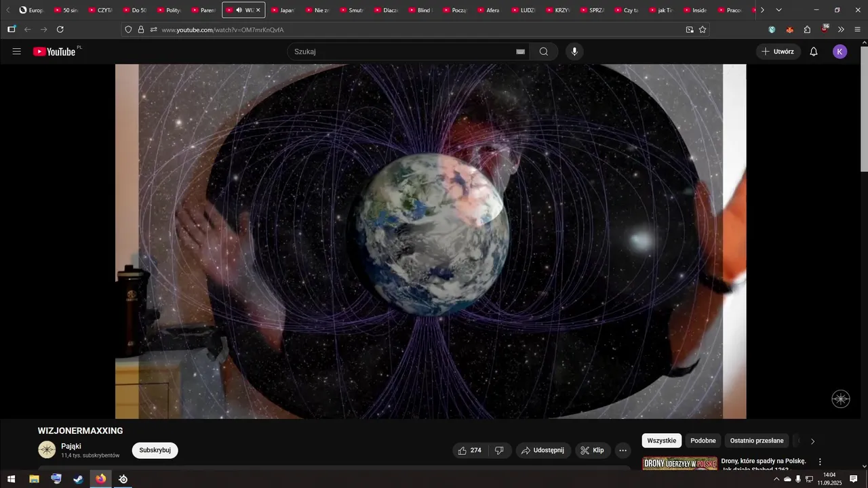Go forward to next page

click(x=44, y=29)
